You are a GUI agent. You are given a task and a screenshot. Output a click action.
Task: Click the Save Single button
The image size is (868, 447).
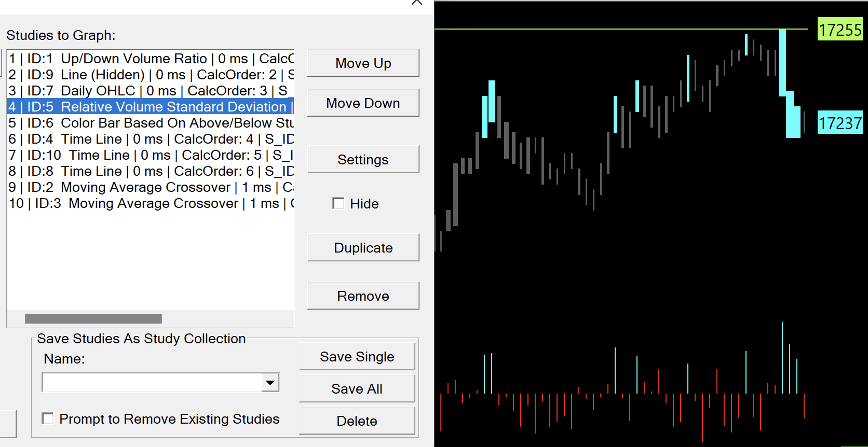357,357
